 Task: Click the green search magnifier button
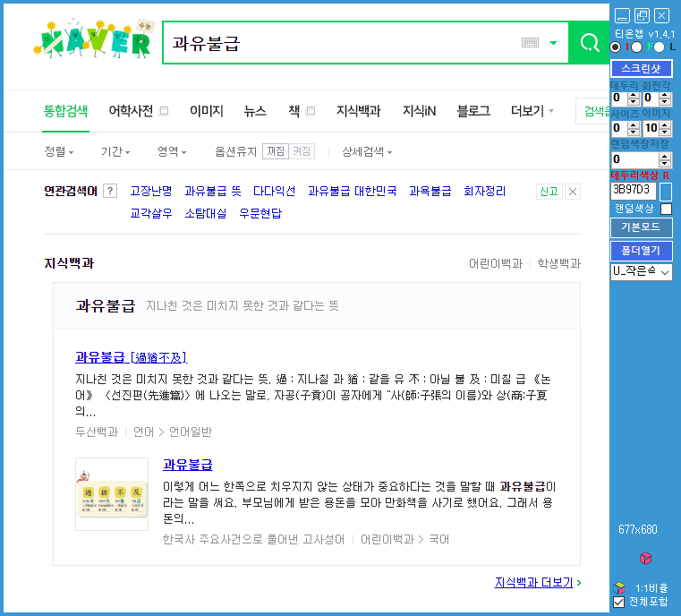589,43
